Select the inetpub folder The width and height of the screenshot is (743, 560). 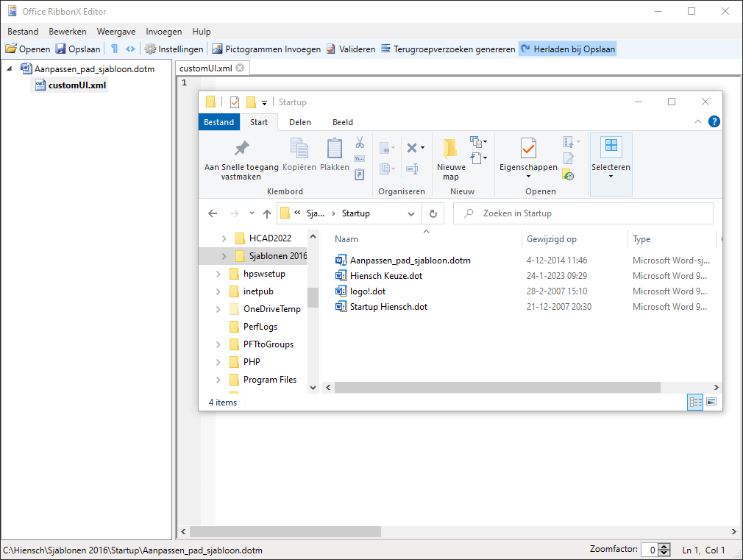(258, 291)
